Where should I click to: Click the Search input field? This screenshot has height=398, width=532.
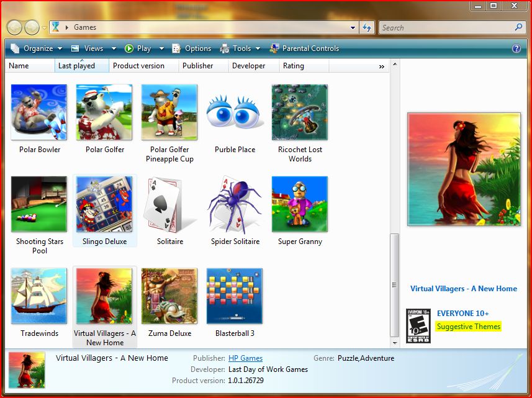447,27
